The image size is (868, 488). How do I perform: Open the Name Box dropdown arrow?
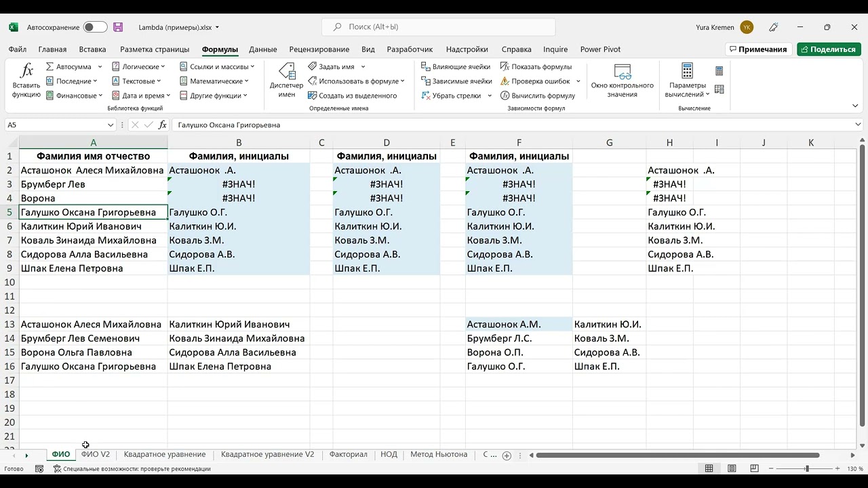[x=111, y=125]
